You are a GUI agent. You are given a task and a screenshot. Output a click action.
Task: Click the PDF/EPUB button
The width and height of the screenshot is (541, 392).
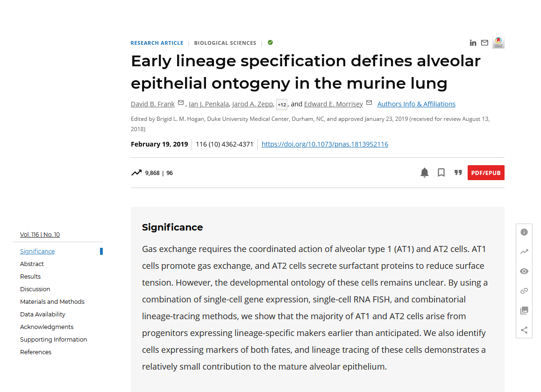pyautogui.click(x=486, y=173)
